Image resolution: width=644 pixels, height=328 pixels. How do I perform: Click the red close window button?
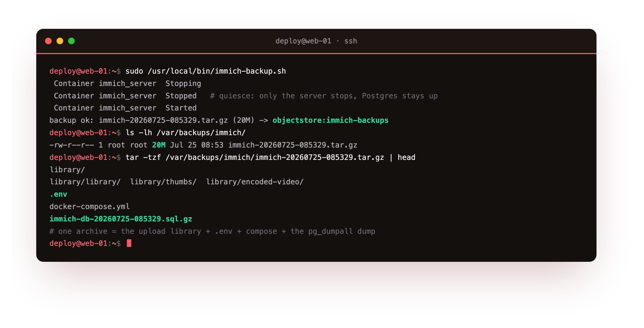coord(48,41)
